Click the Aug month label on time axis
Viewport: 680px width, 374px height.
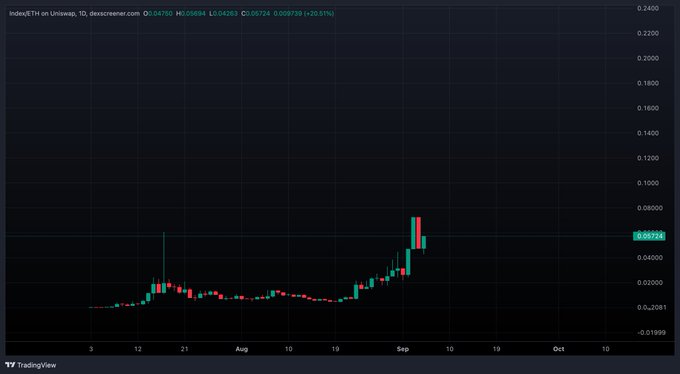click(242, 349)
